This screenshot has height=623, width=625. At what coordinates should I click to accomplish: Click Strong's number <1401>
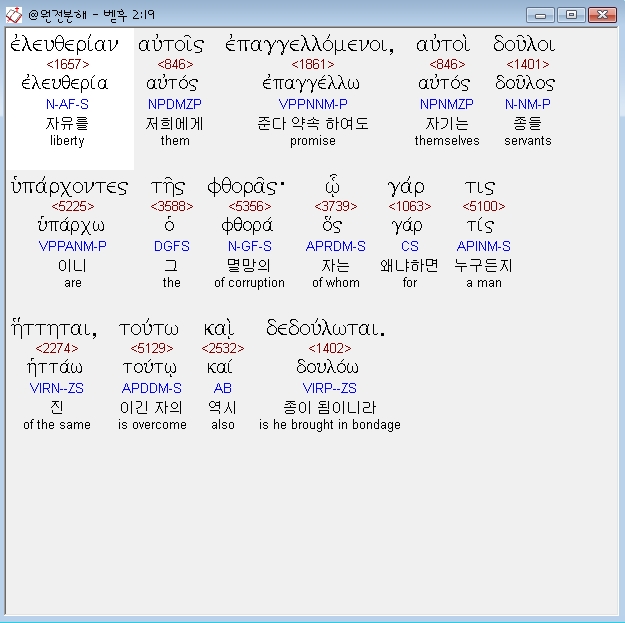click(x=528, y=64)
